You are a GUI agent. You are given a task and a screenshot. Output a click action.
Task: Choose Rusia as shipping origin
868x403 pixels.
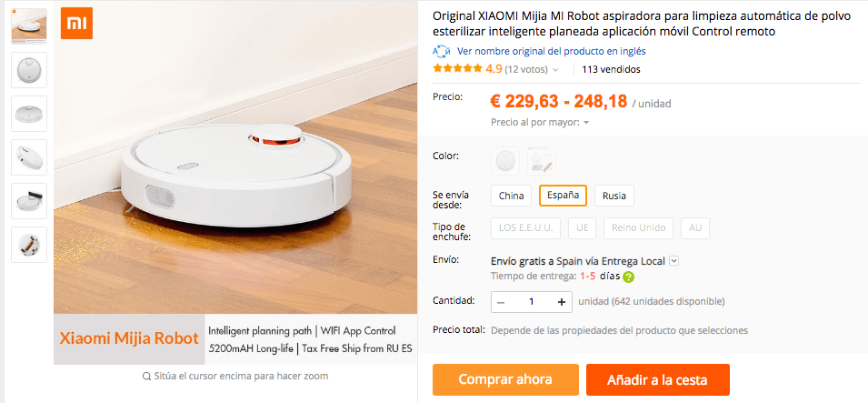(x=614, y=196)
